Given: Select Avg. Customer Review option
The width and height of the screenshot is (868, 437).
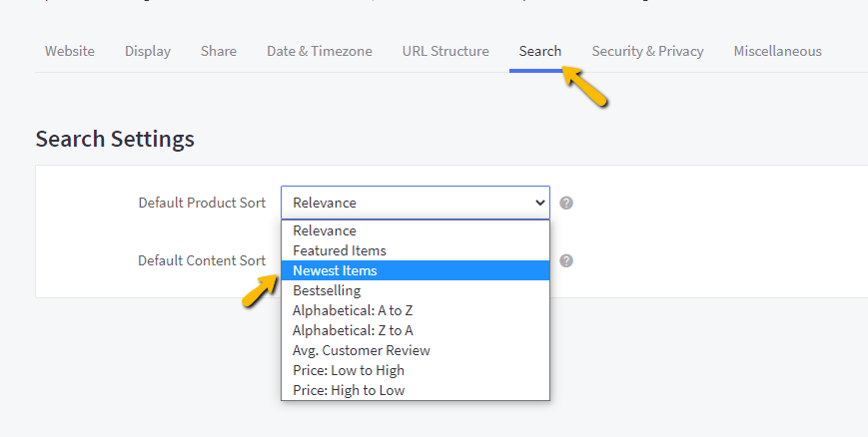Looking at the screenshot, I should point(416,350).
